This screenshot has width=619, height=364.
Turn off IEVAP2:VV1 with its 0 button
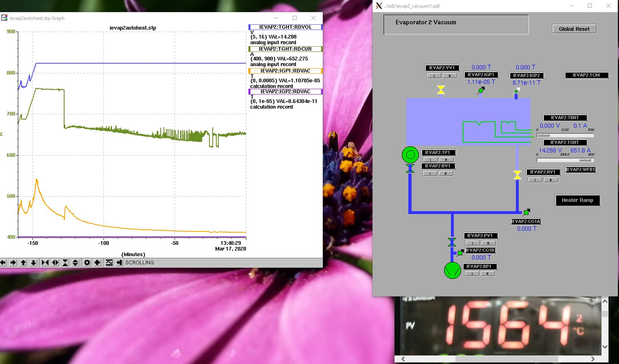(450, 75)
